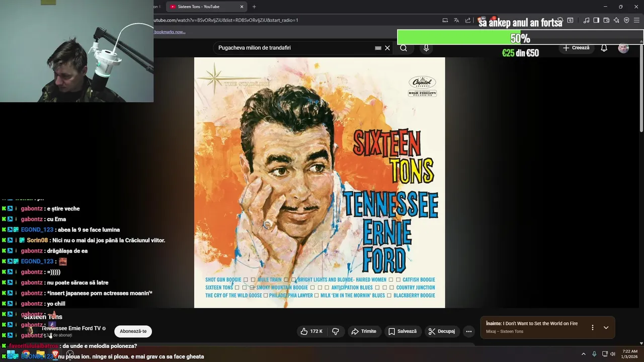Click the Salvează save button

click(403, 331)
